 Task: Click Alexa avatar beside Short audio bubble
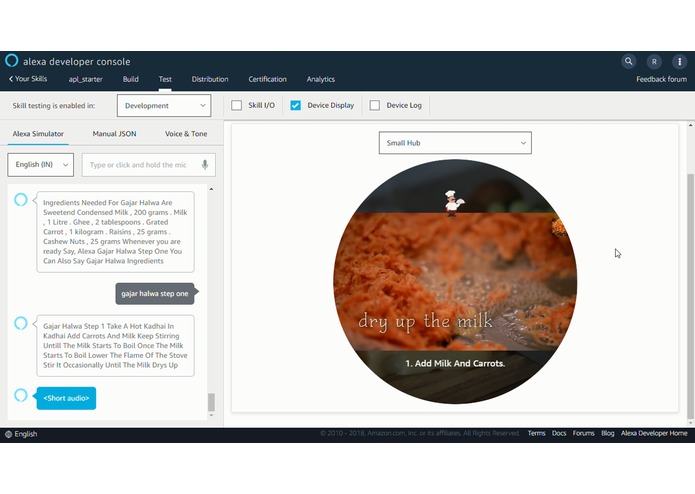pos(21,395)
